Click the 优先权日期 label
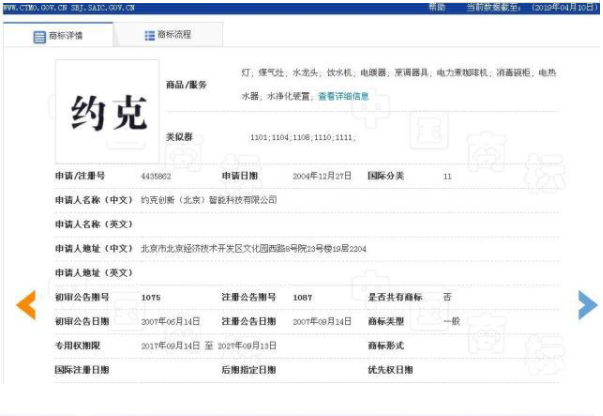 click(x=390, y=369)
